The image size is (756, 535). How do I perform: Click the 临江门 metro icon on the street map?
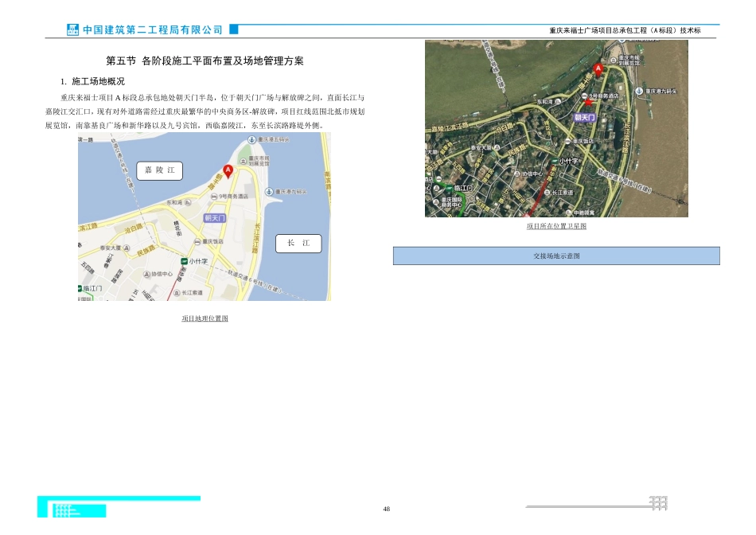tap(80, 288)
